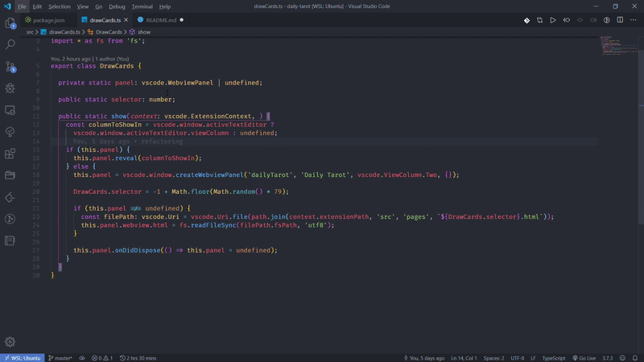Click the 2 hrs 30 mins time tracker
Image resolution: width=644 pixels, height=362 pixels.
coord(138,358)
